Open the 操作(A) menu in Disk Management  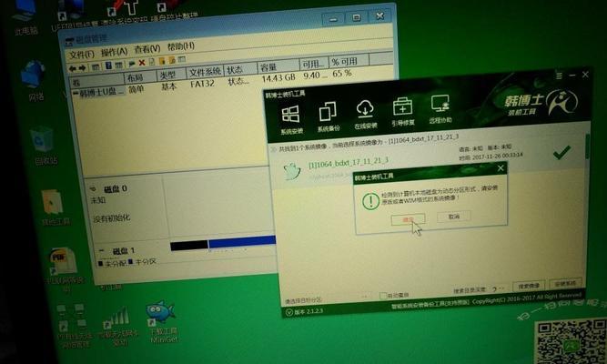[114, 52]
